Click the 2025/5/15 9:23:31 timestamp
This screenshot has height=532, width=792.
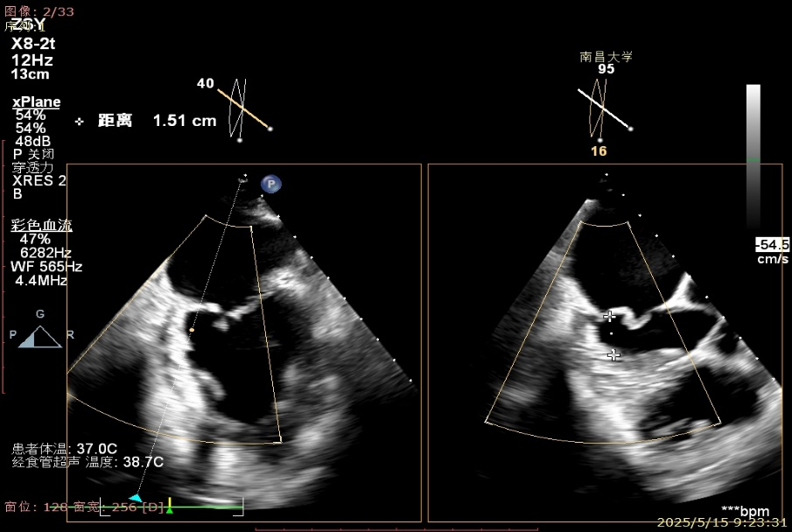click(x=722, y=521)
